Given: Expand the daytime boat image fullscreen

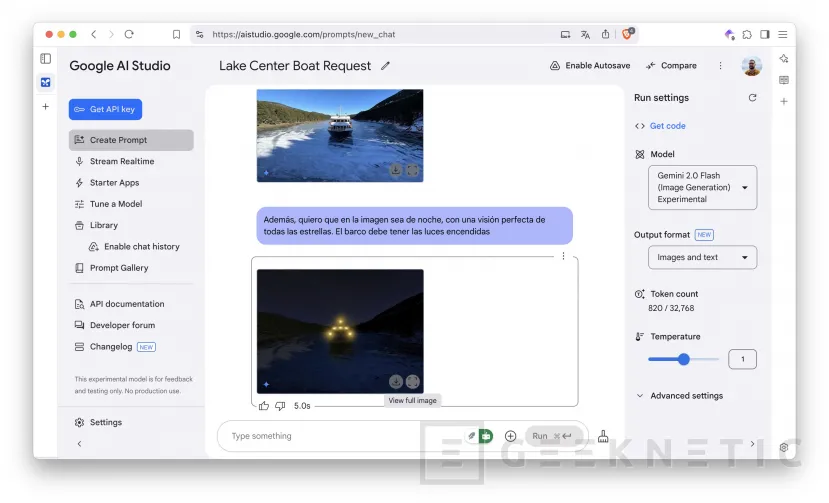Looking at the screenshot, I should pyautogui.click(x=412, y=170).
